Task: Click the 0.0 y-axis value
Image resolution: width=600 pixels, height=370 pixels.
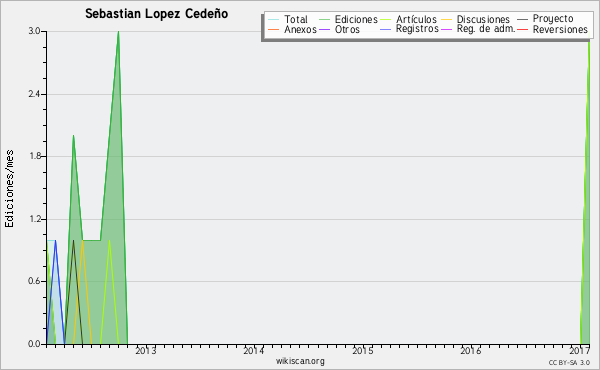Action: point(34,344)
